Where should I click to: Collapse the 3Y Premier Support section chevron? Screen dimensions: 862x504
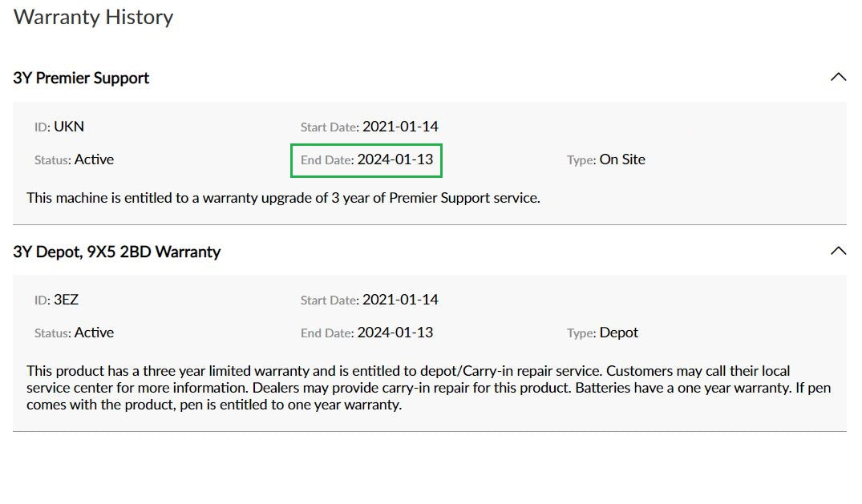coord(838,78)
